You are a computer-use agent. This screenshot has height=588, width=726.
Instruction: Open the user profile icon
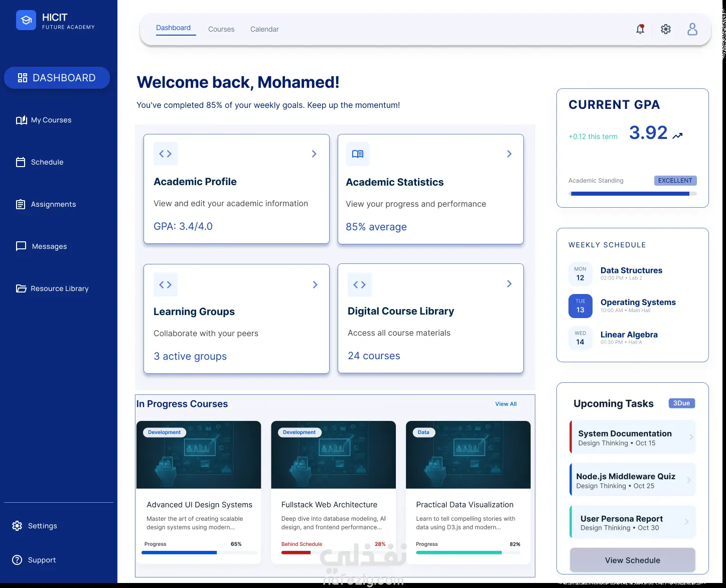coord(692,29)
